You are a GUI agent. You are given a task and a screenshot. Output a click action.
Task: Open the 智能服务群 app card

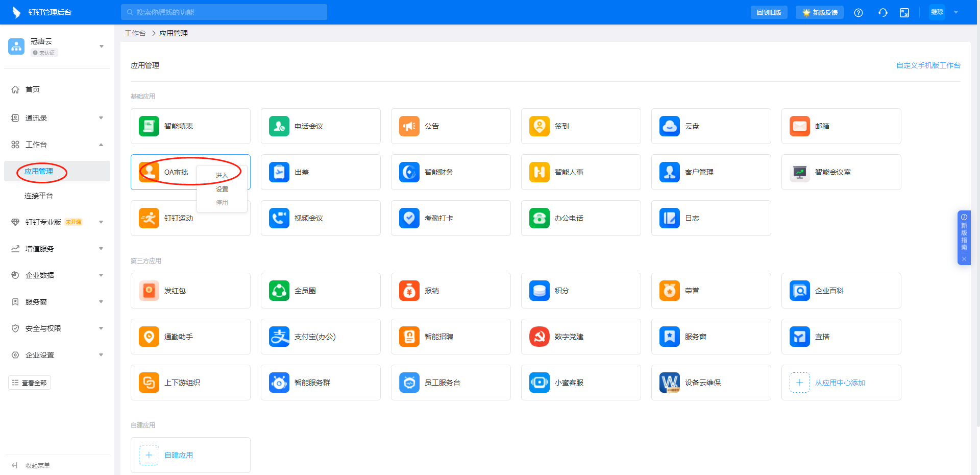[321, 383]
